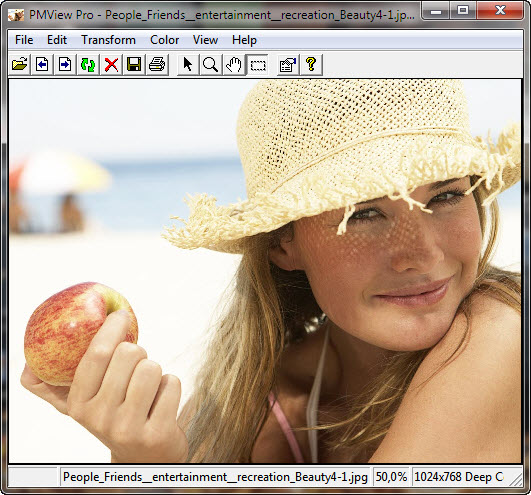Image resolution: width=531 pixels, height=495 pixels.
Task: Open the properties/settings toolbar icon
Action: [x=288, y=64]
